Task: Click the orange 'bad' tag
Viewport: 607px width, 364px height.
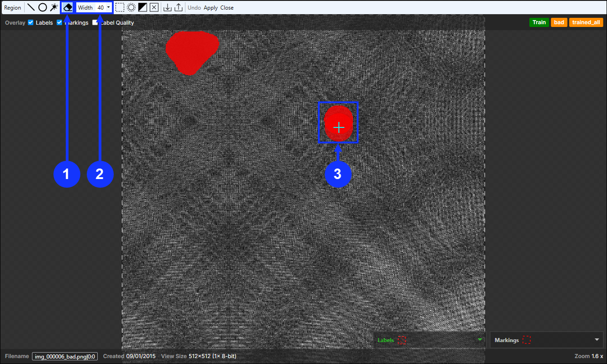Action: pyautogui.click(x=559, y=22)
